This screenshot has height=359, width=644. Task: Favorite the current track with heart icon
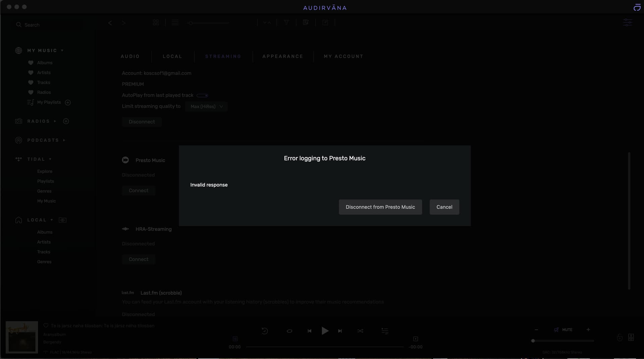[46, 325]
